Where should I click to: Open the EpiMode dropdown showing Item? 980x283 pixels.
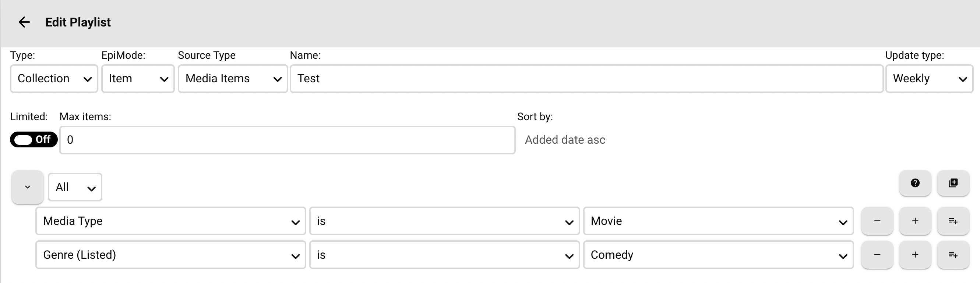click(x=138, y=79)
